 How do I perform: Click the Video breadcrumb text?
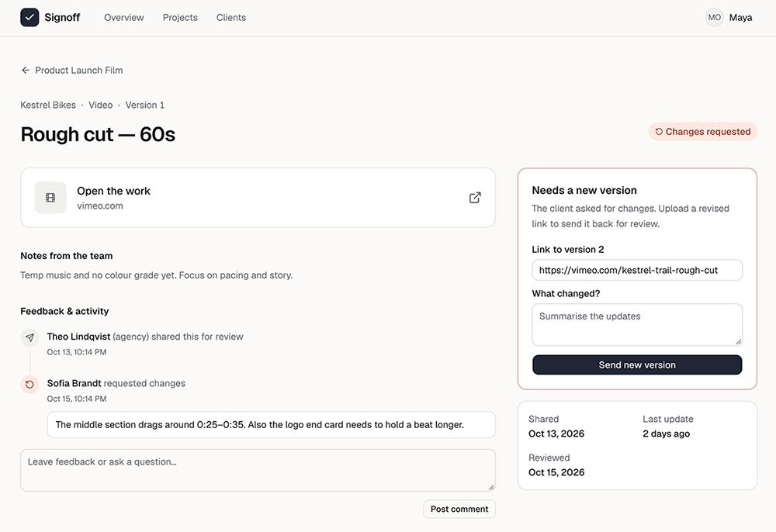(100, 105)
